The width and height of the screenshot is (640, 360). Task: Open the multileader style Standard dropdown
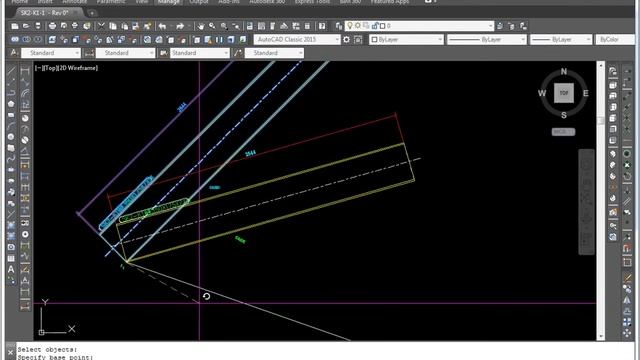tap(274, 53)
